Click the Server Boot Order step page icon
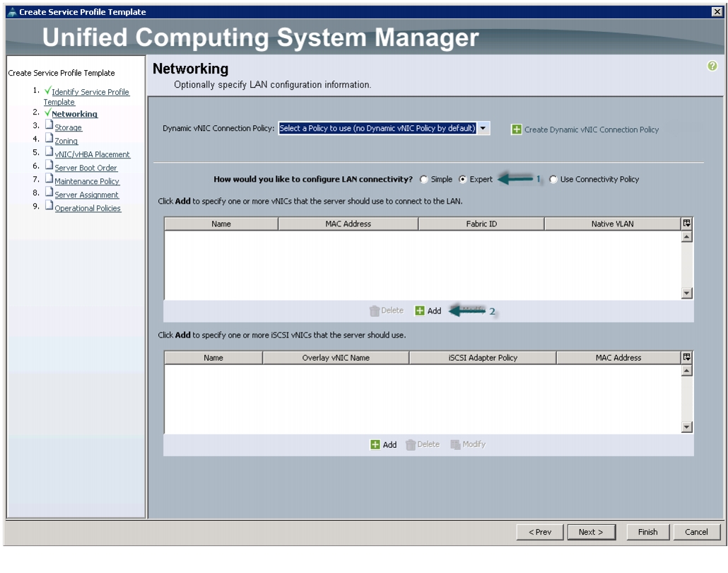 tap(49, 166)
